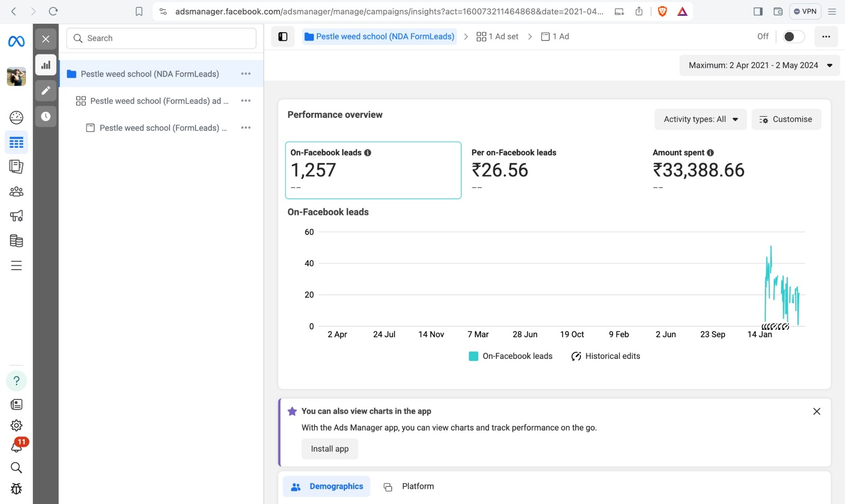Click the Customise button
The height and width of the screenshot is (504, 845).
tap(786, 119)
